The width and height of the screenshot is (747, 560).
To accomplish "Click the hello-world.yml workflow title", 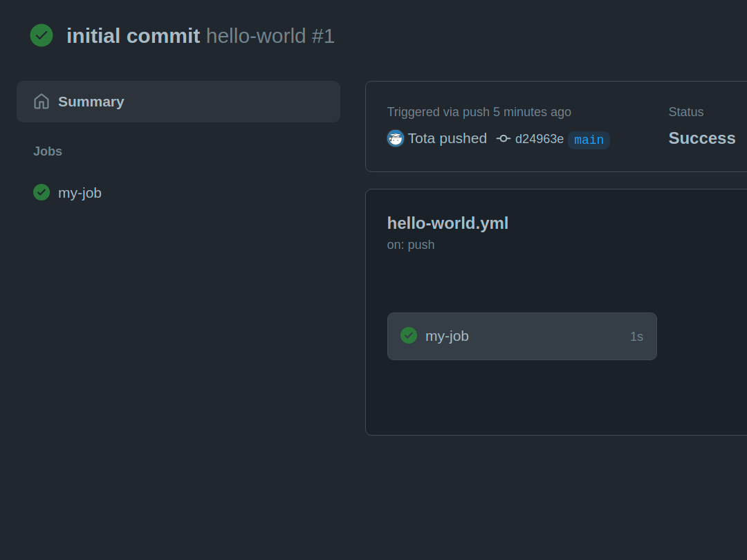I will coord(448,223).
